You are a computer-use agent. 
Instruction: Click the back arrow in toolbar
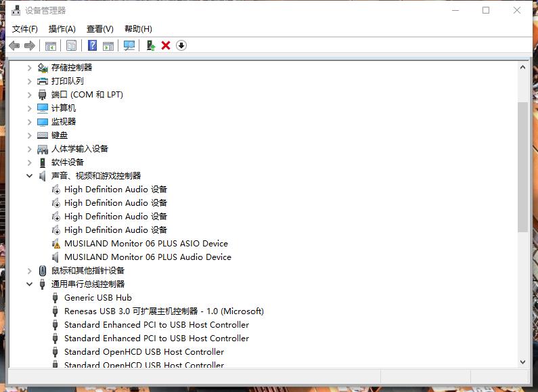[x=14, y=45]
